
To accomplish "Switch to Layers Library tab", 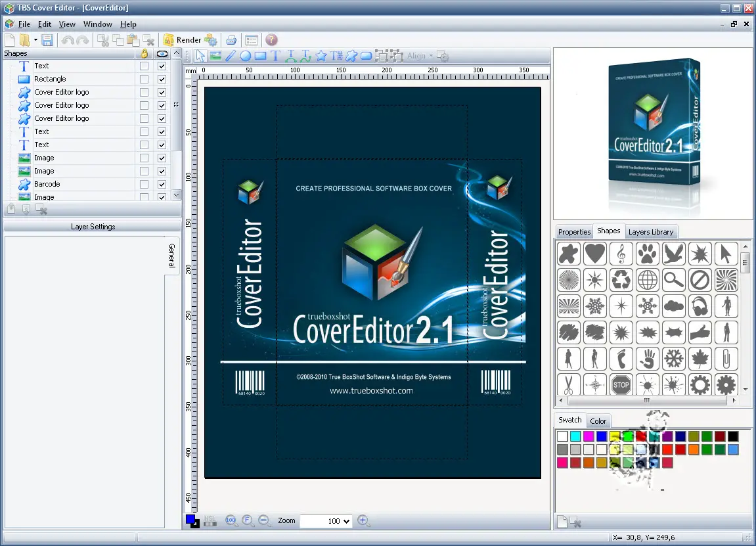I will (651, 232).
